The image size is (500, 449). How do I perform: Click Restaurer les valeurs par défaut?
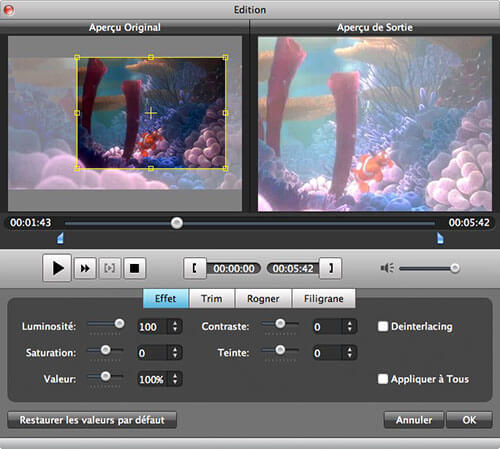92,420
